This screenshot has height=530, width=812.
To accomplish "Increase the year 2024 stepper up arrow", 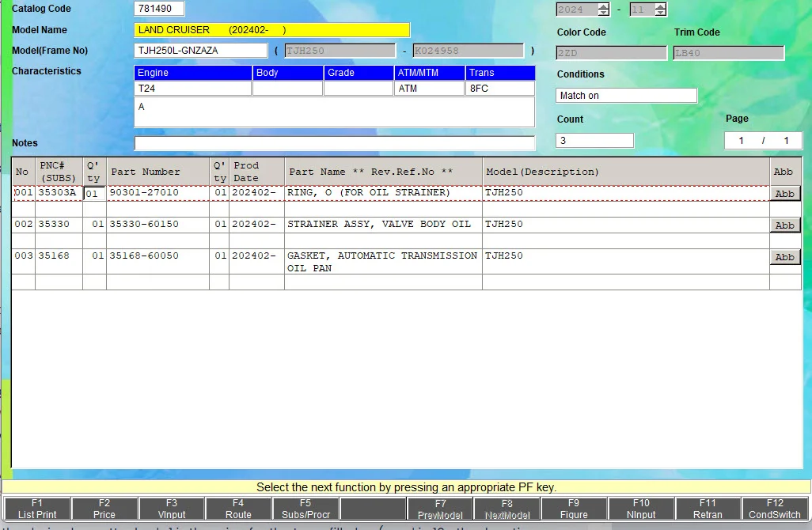I will (603, 6).
